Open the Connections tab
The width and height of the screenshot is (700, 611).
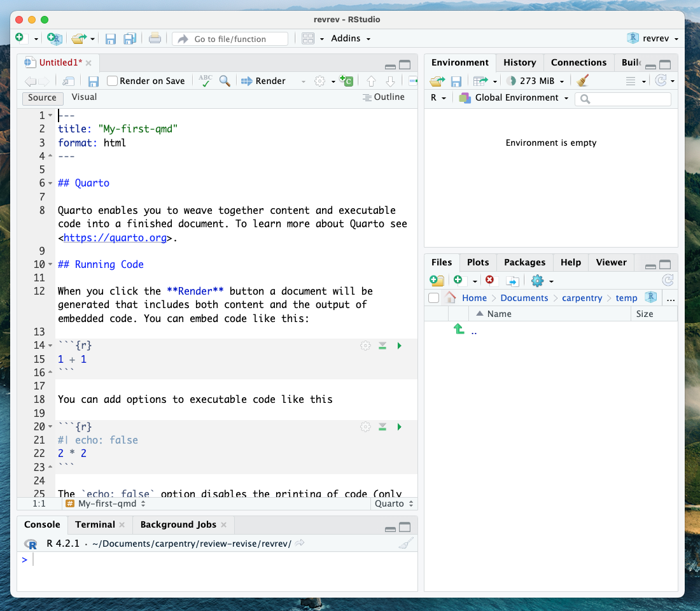click(x=578, y=62)
